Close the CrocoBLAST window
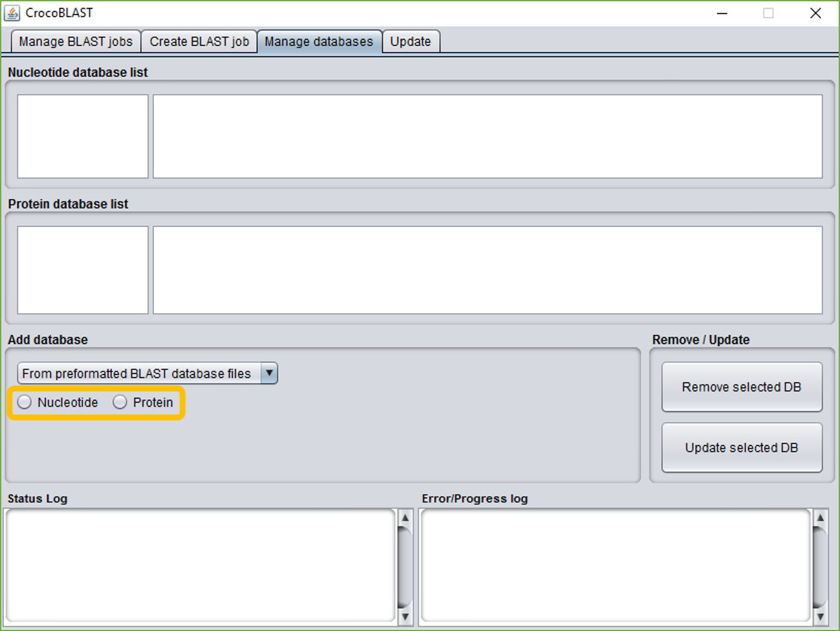The height and width of the screenshot is (631, 840). (x=816, y=13)
